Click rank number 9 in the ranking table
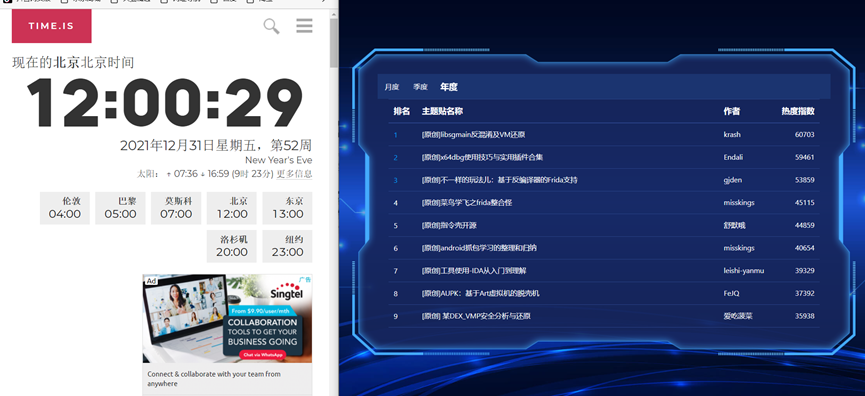Image resolution: width=865 pixels, height=396 pixels. point(396,316)
